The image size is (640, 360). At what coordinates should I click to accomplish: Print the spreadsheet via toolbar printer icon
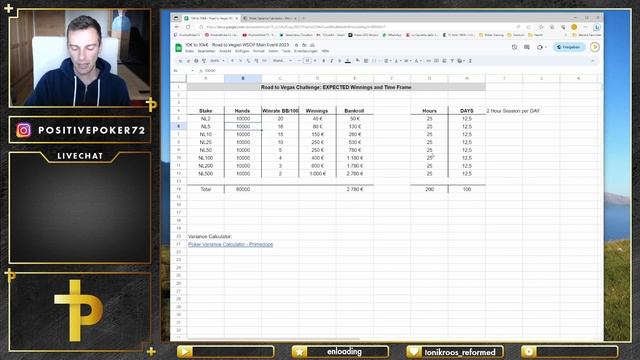pyautogui.click(x=196, y=61)
